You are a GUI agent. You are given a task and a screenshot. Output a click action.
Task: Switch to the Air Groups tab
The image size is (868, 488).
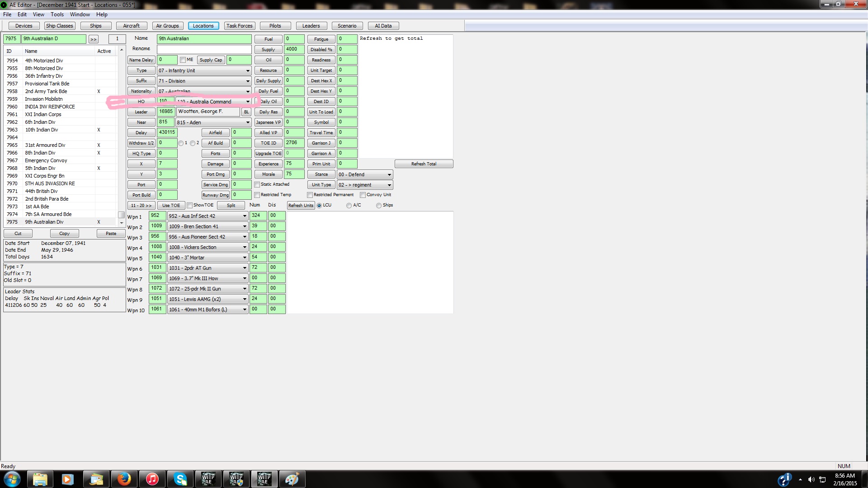[167, 26]
